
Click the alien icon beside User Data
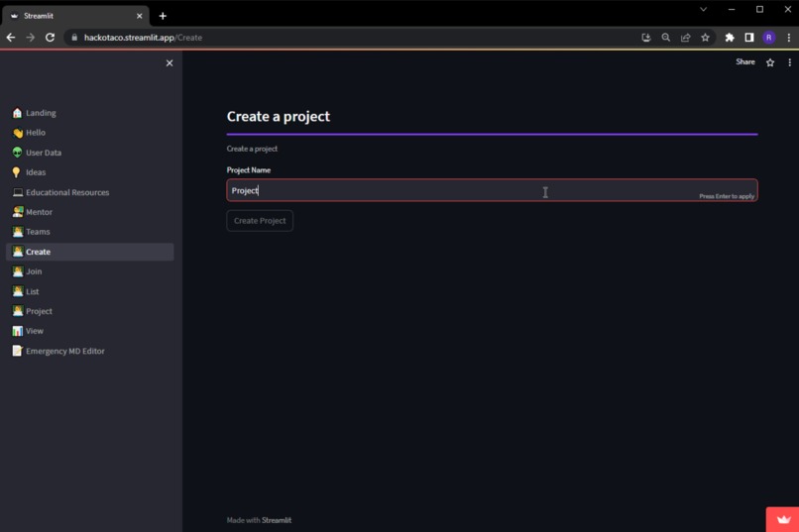(x=17, y=153)
